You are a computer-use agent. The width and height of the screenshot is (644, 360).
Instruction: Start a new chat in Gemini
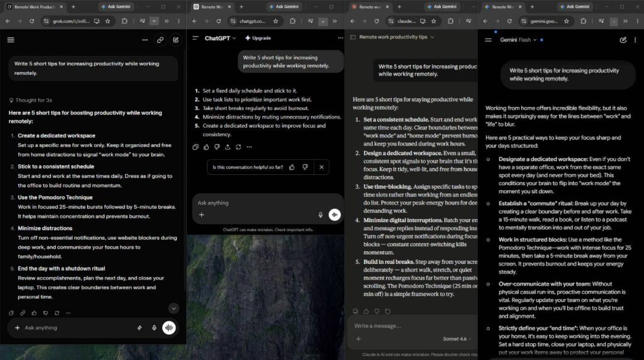click(623, 40)
